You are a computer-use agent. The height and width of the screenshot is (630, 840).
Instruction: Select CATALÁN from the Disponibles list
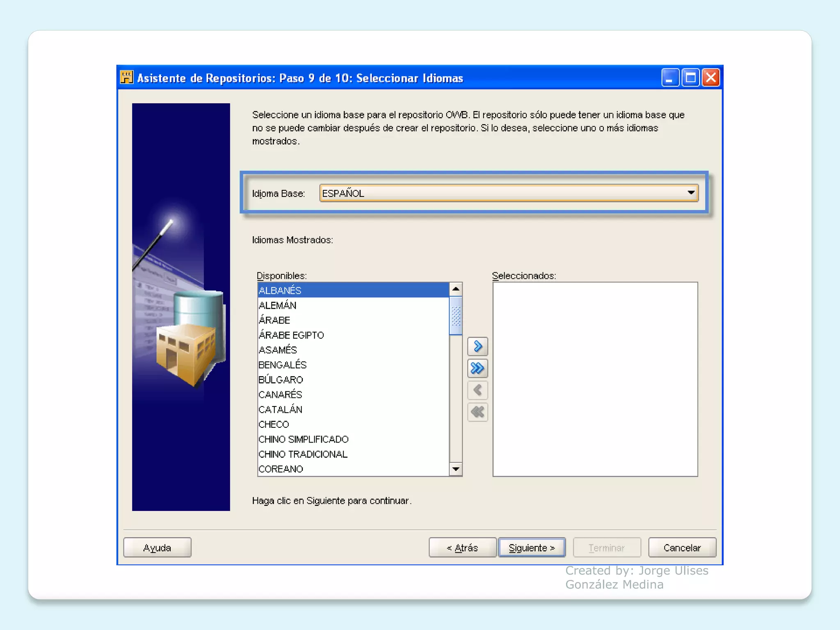pyautogui.click(x=281, y=410)
